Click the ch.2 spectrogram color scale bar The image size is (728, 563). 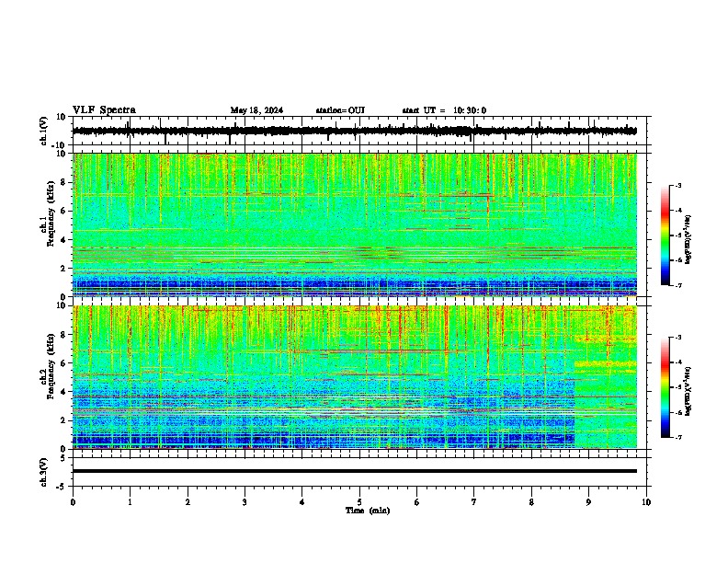pyautogui.click(x=665, y=387)
